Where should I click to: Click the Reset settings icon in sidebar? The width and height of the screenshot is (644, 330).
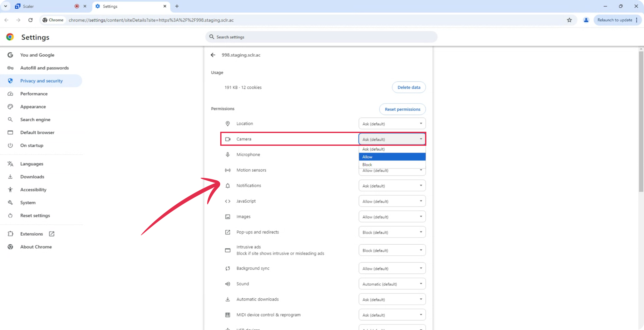tap(10, 216)
